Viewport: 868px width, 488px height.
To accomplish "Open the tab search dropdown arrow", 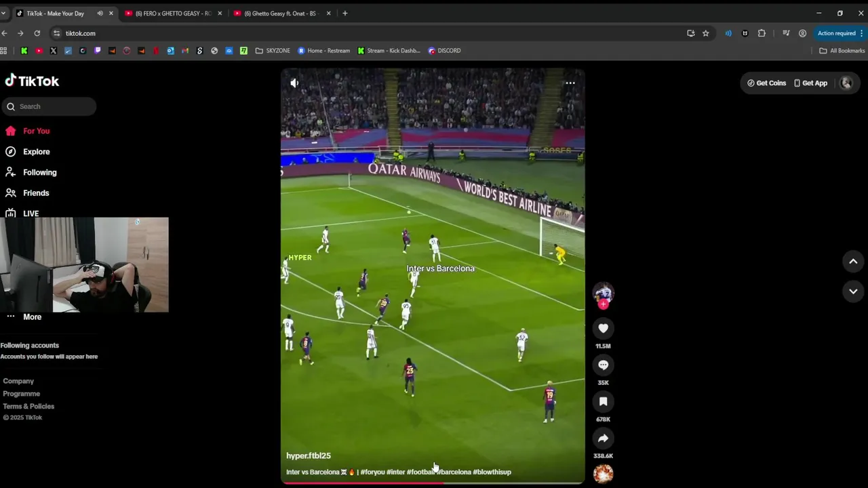I will pos(4,14).
